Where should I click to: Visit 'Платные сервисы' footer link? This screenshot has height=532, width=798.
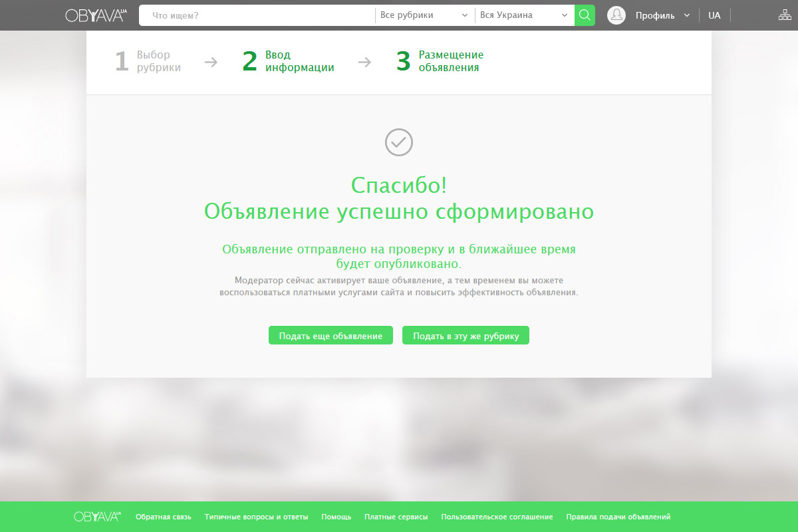pyautogui.click(x=396, y=517)
